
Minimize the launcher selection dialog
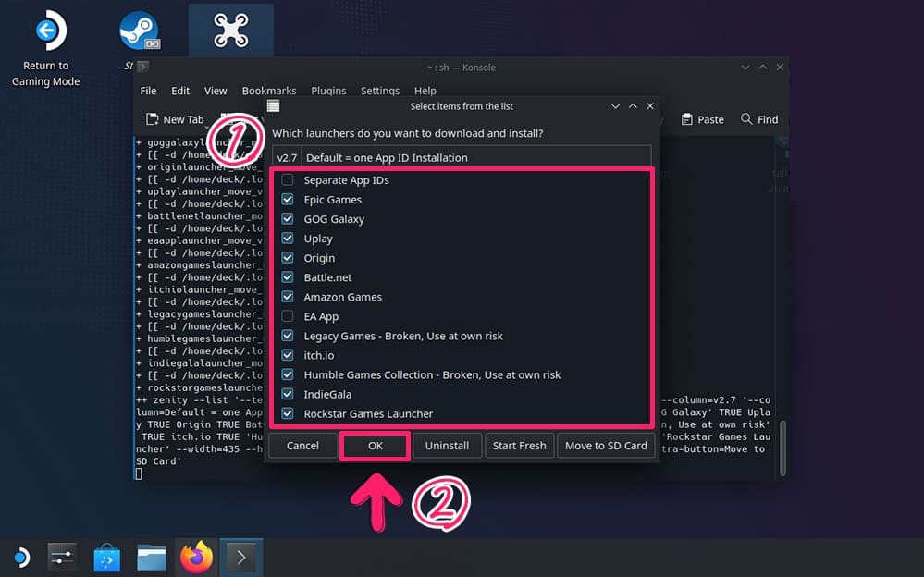pos(615,106)
